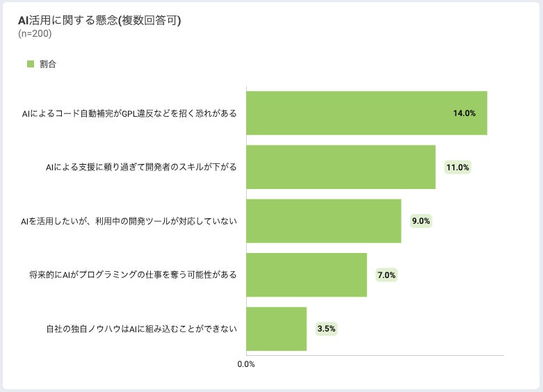Click the bar for 開発ツールが対応していない

point(323,221)
